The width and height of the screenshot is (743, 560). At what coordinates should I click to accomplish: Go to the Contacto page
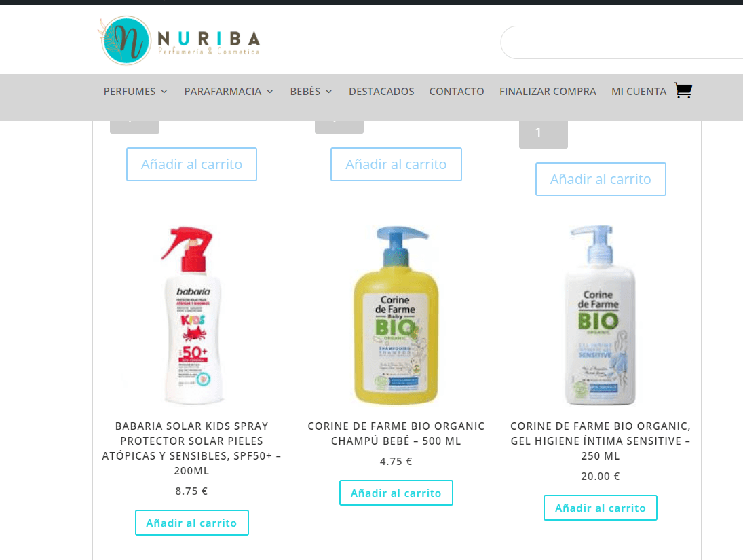(x=457, y=92)
